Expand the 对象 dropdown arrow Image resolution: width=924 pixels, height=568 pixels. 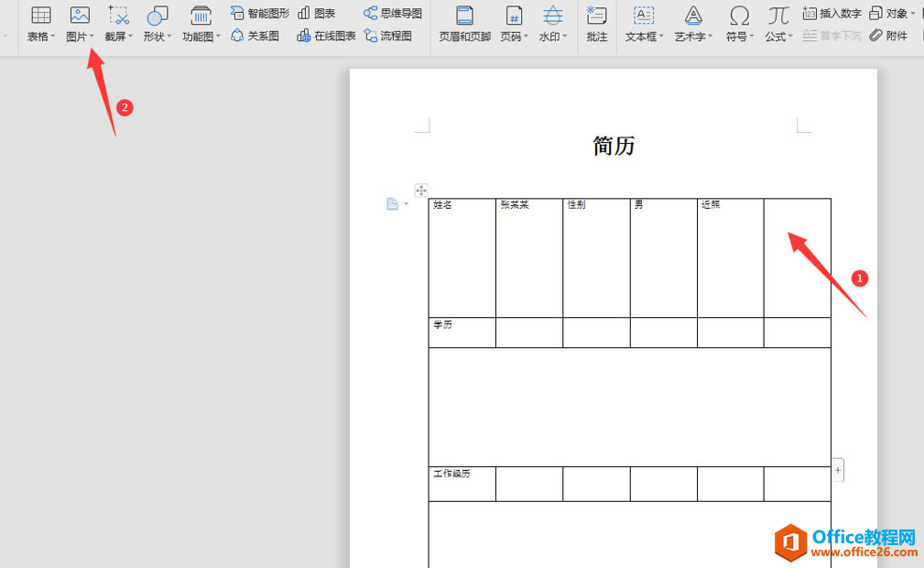click(x=912, y=13)
